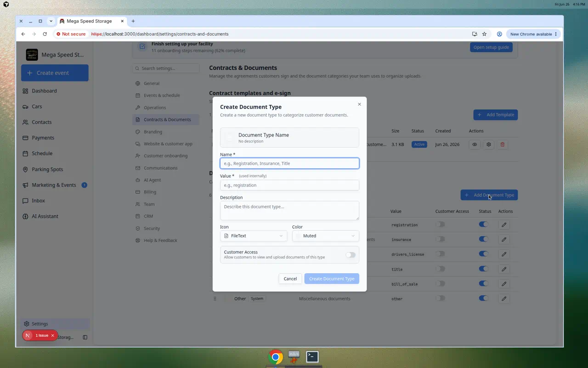Open the Cars sidebar icon
588x368 pixels.
click(x=25, y=107)
